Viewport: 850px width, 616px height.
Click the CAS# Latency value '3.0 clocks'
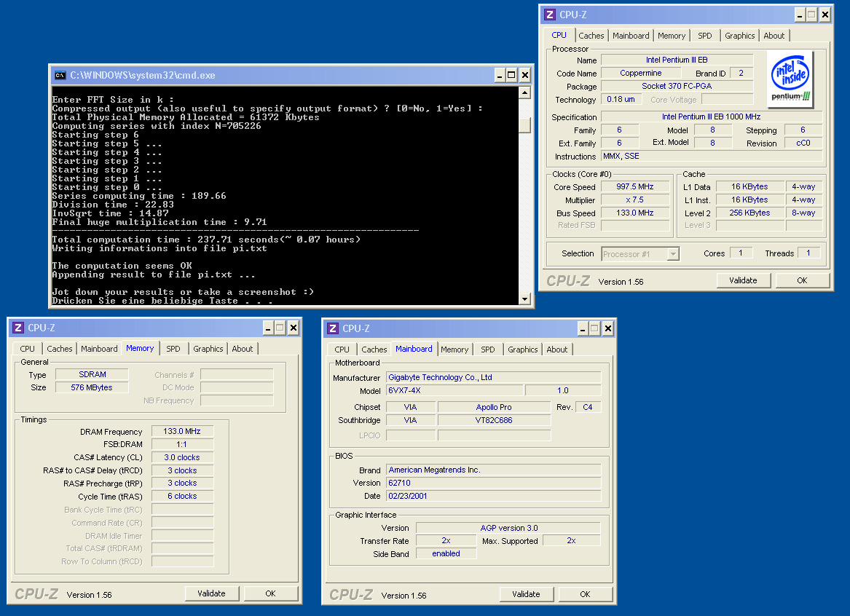point(182,457)
